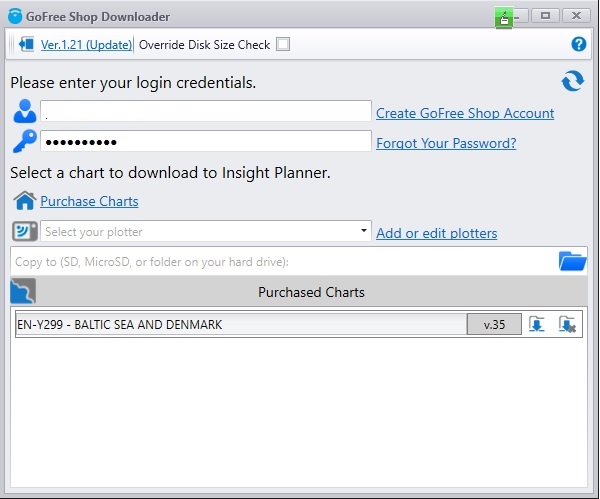Click the folder icon to browse for destination
The image size is (600, 499).
point(572,262)
